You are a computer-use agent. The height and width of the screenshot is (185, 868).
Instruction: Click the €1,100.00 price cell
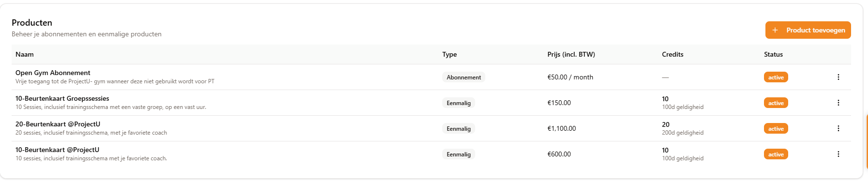point(562,128)
